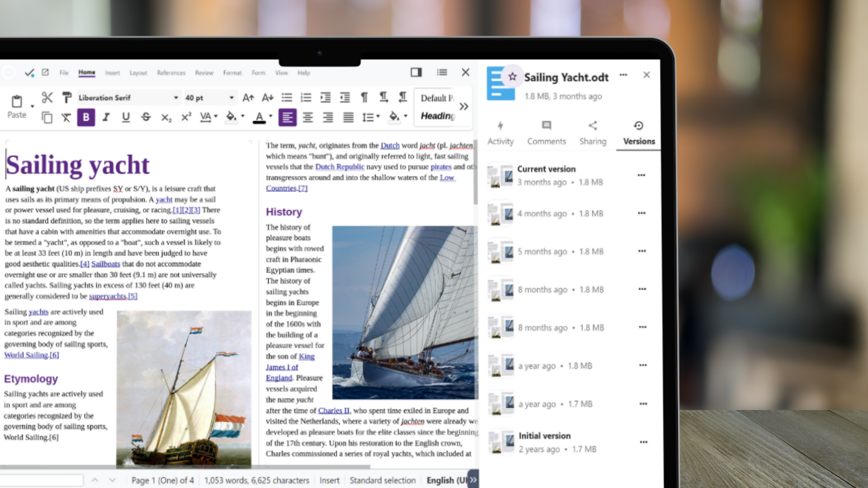
Task: Open the Insert menu
Action: [x=113, y=72]
